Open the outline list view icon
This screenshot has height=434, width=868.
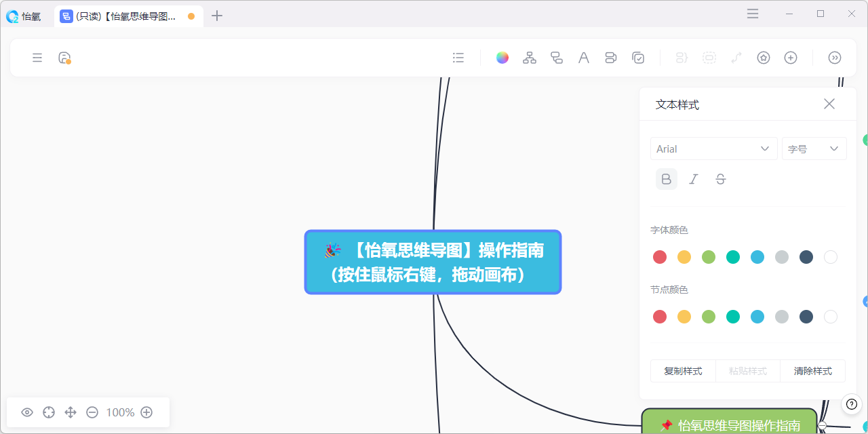pyautogui.click(x=458, y=58)
